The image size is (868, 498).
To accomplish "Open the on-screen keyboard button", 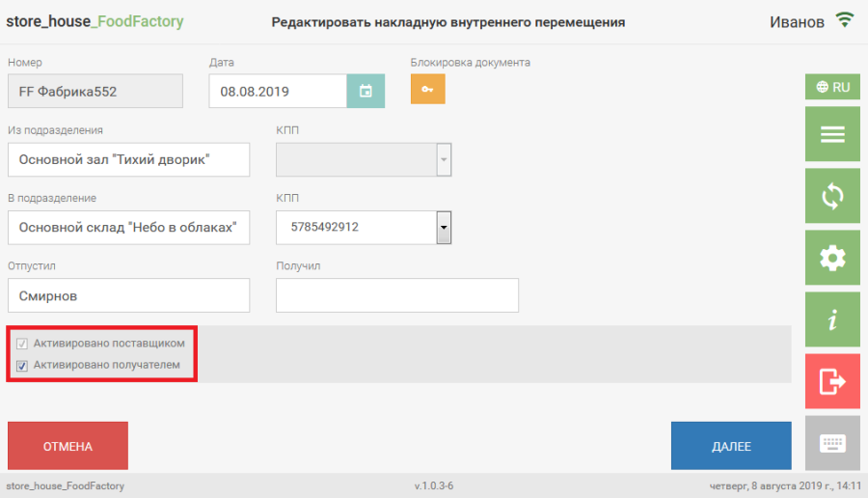I will click(x=831, y=443).
